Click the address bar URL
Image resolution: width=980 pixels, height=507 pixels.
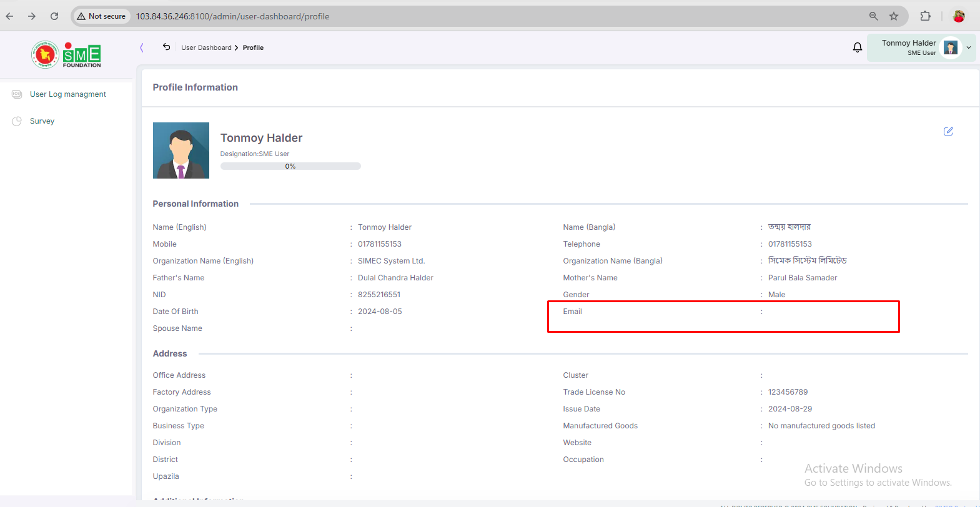[232, 16]
